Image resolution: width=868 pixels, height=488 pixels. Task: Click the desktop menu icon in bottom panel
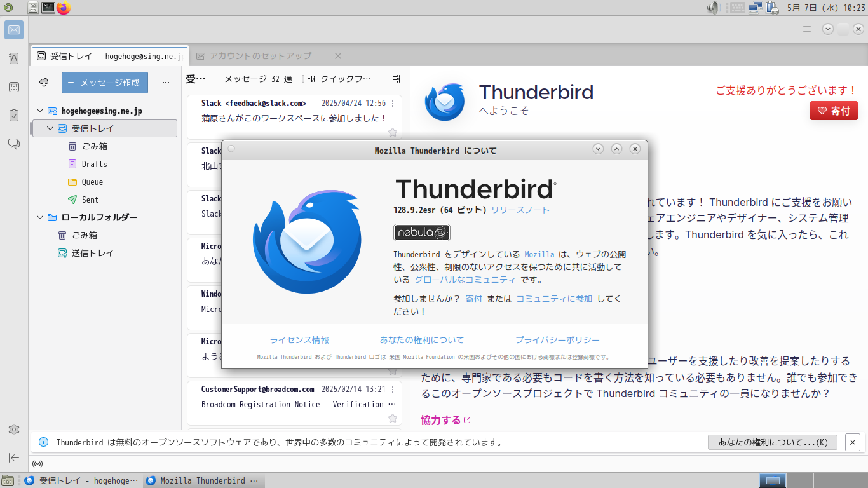tap(8, 480)
